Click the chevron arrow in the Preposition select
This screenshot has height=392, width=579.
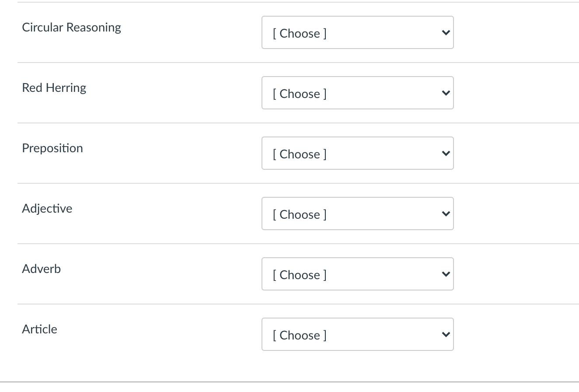[x=446, y=154]
